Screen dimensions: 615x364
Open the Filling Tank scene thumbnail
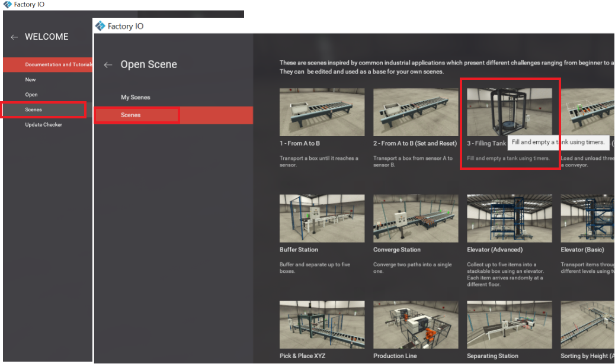coord(509,112)
